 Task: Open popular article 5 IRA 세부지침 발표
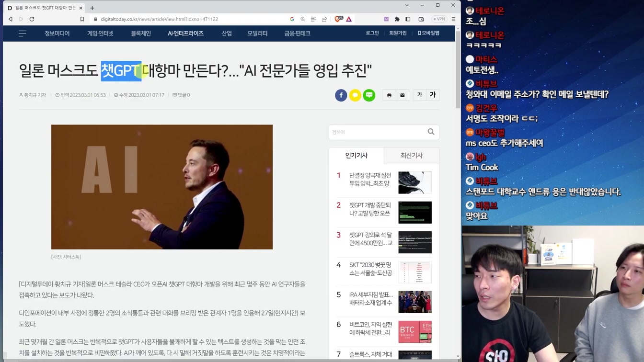371,298
